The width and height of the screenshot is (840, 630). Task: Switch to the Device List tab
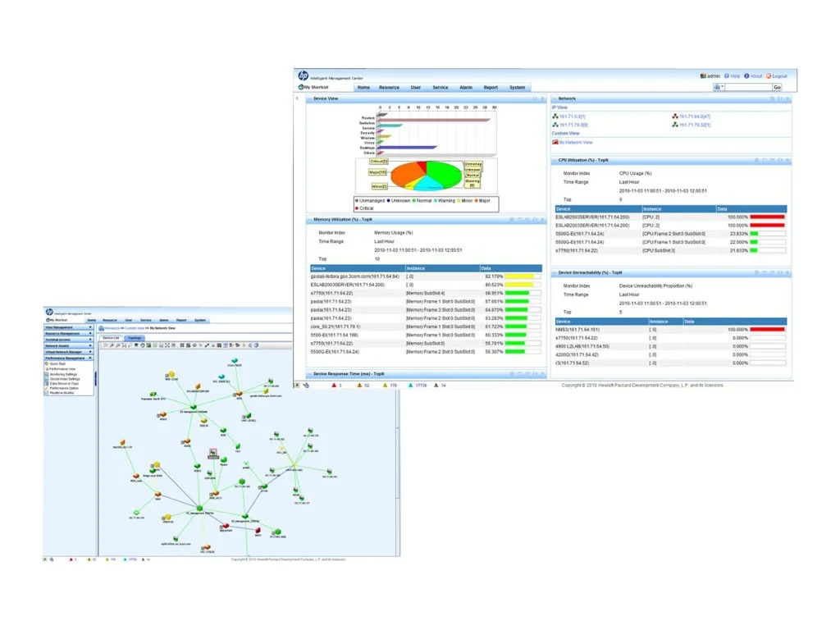[112, 337]
